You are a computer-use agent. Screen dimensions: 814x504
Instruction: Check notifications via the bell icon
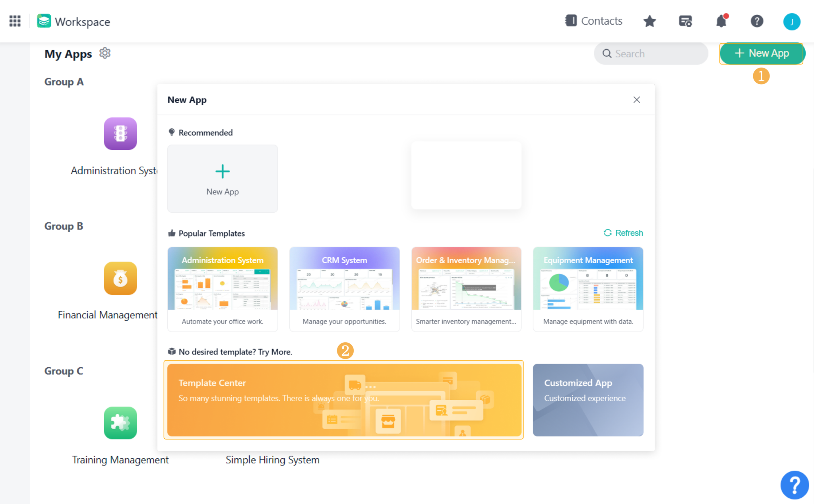pos(721,22)
